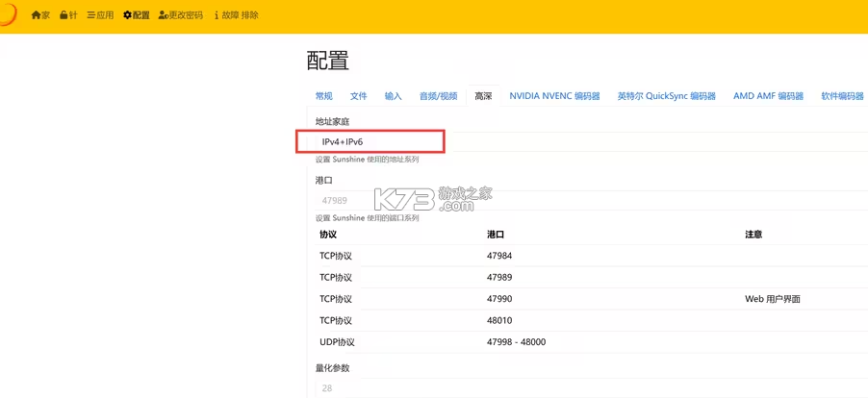Open the 英特尔 QuickSync 编码器 tab

point(667,96)
